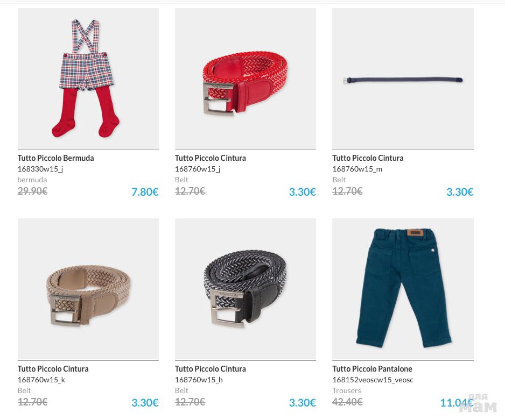Click the bermuda category label
Image resolution: width=505 pixels, height=420 pixels.
[x=32, y=180]
